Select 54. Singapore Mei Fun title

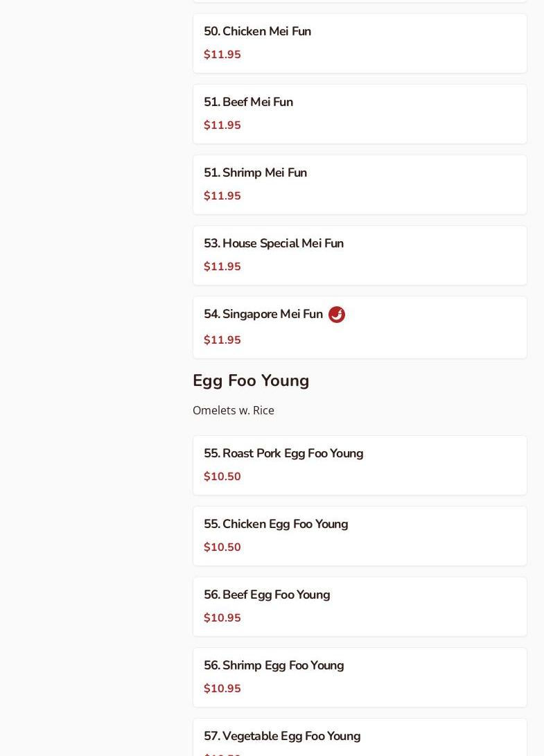point(263,315)
